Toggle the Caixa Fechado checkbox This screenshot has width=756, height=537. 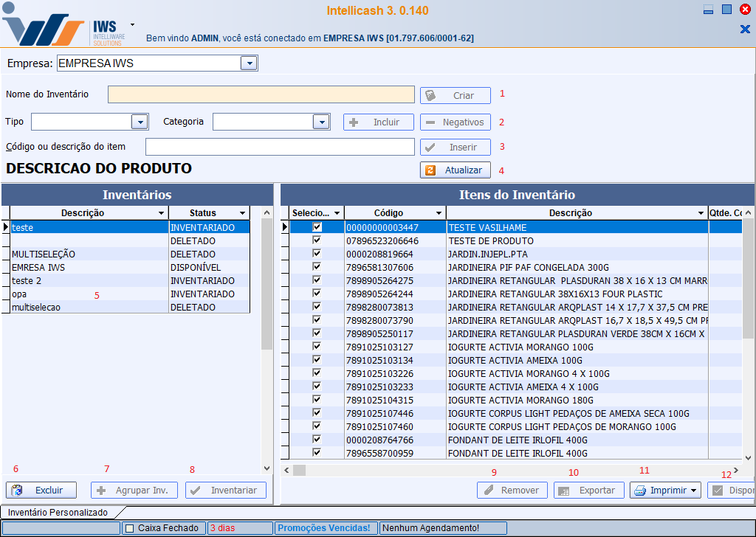(x=129, y=528)
